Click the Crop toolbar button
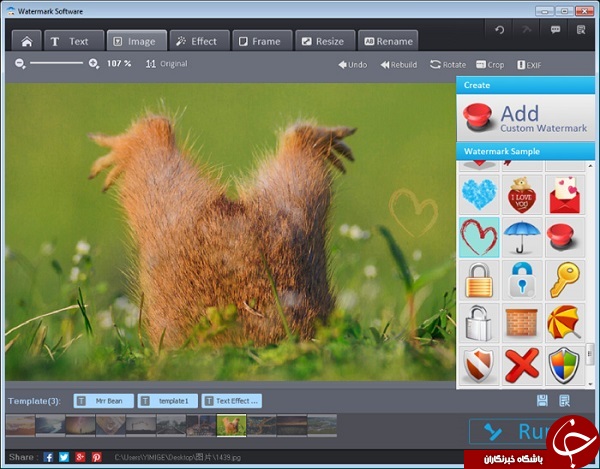Image resolution: width=600 pixels, height=469 pixels. click(490, 65)
